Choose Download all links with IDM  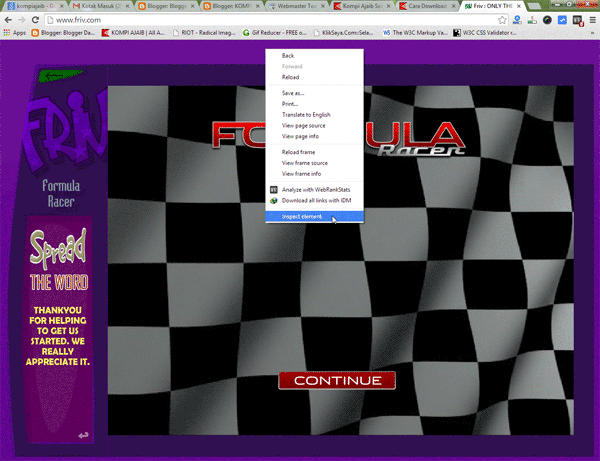click(315, 200)
